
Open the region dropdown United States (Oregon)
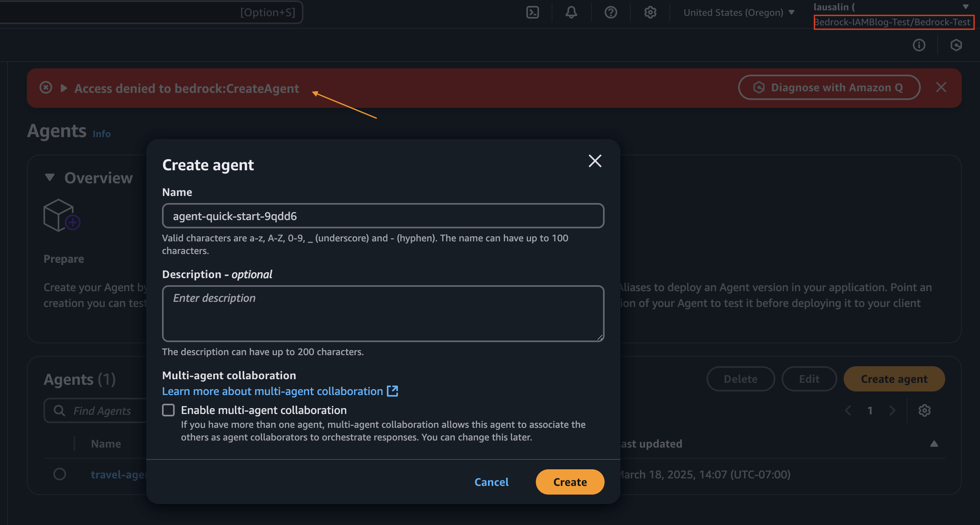click(x=739, y=13)
